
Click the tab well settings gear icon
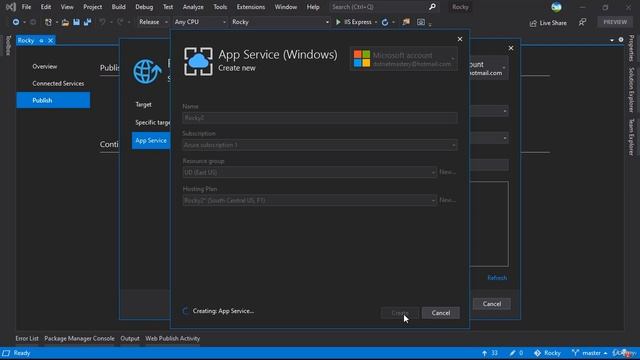(621, 40)
